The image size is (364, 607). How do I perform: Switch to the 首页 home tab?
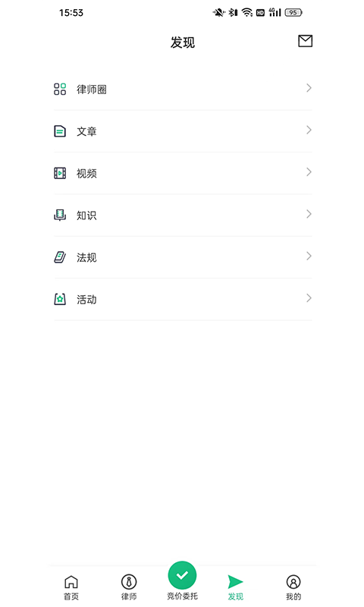(x=71, y=587)
